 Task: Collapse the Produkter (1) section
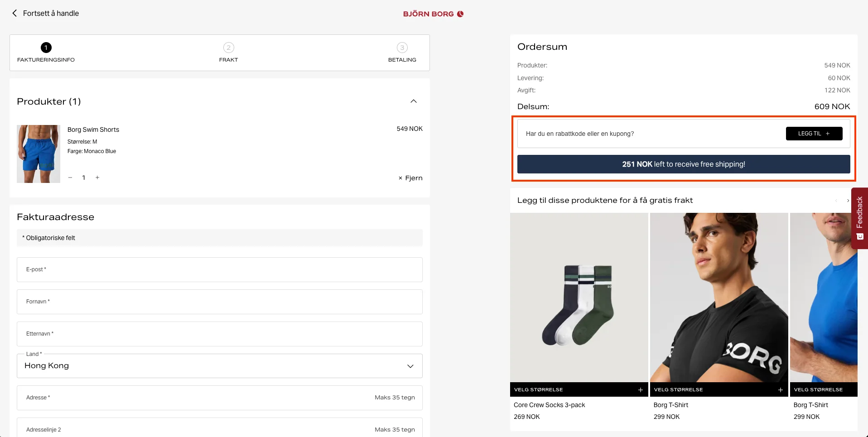tap(414, 101)
